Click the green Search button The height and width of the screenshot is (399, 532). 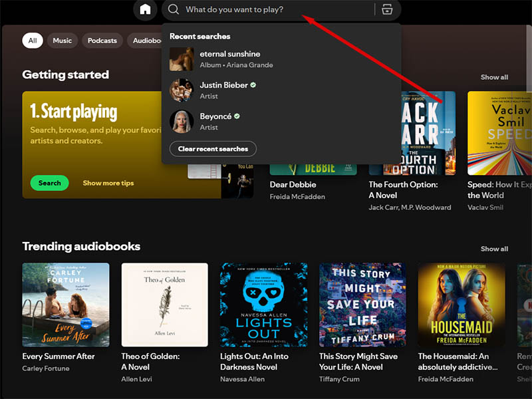click(x=49, y=183)
